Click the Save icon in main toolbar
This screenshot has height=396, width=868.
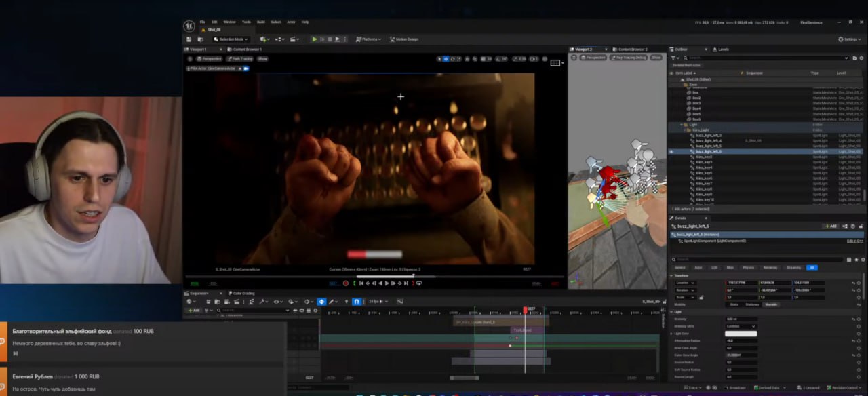coord(189,39)
